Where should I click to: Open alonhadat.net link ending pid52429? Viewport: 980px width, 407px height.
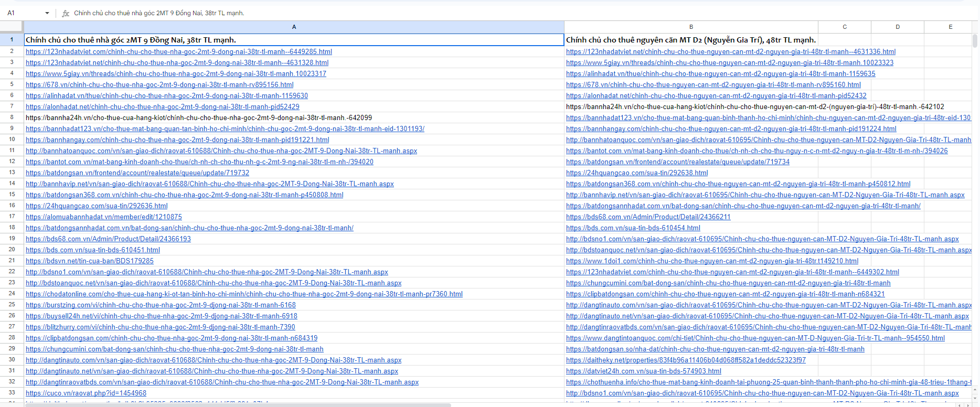pyautogui.click(x=163, y=106)
